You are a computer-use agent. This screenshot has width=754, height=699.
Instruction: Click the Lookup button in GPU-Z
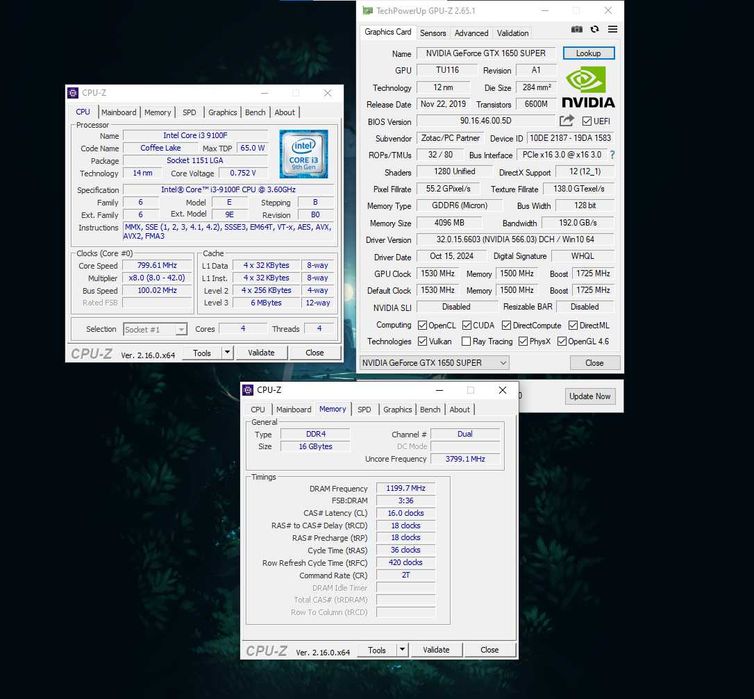pyautogui.click(x=589, y=53)
